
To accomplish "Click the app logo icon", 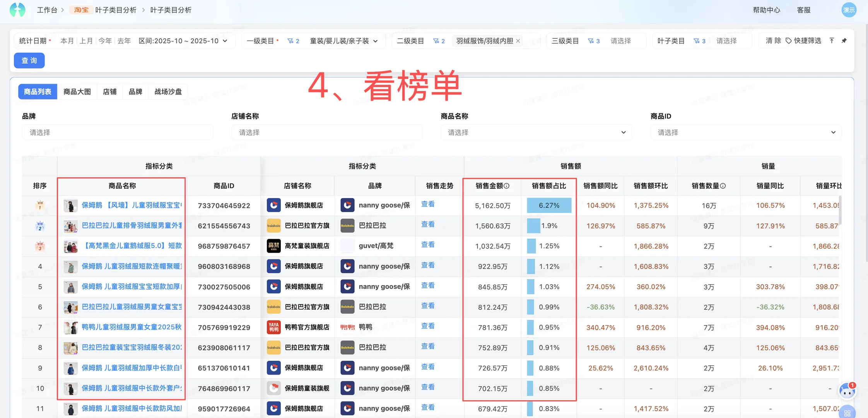I will pos(17,10).
